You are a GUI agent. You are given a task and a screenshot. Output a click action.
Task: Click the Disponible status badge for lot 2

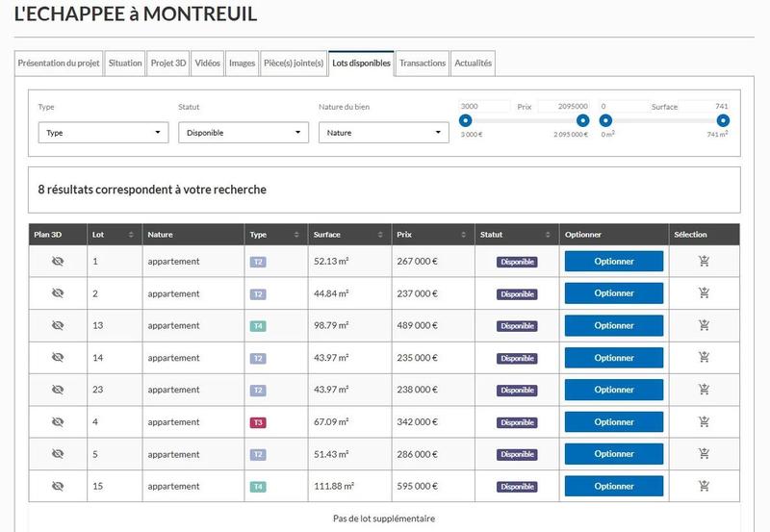point(517,294)
